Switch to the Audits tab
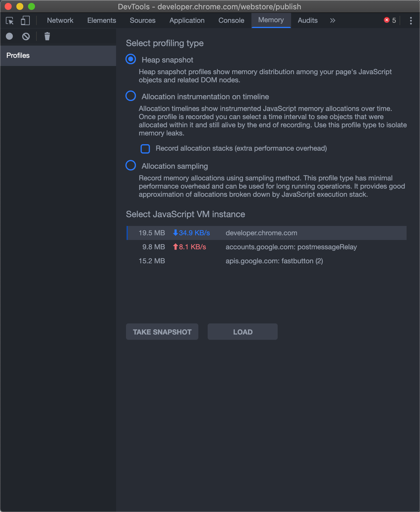This screenshot has height=512, width=420. coord(307,20)
